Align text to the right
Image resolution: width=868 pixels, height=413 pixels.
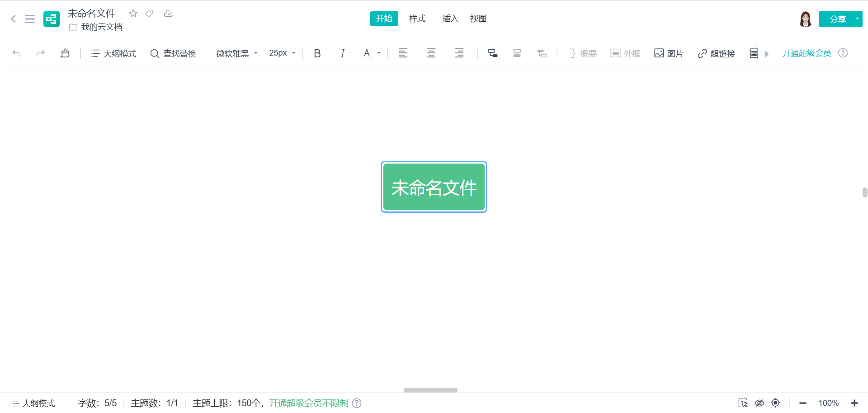(459, 53)
